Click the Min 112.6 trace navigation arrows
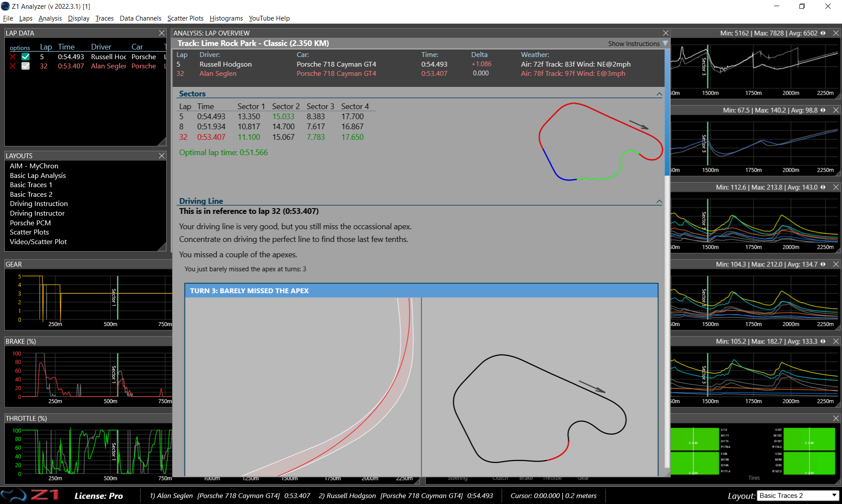The height and width of the screenshot is (504, 842). point(823,188)
